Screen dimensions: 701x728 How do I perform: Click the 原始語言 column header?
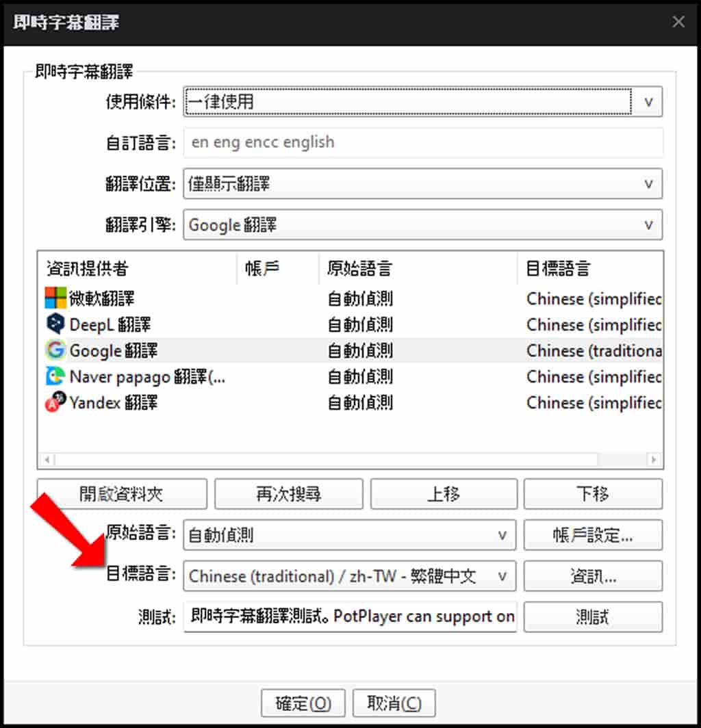[x=418, y=268]
